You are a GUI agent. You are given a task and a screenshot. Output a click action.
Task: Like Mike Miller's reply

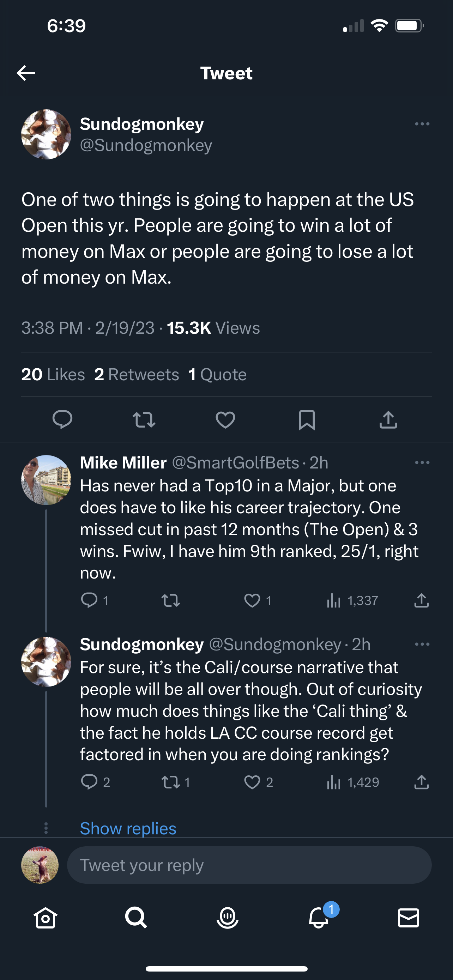click(x=252, y=600)
